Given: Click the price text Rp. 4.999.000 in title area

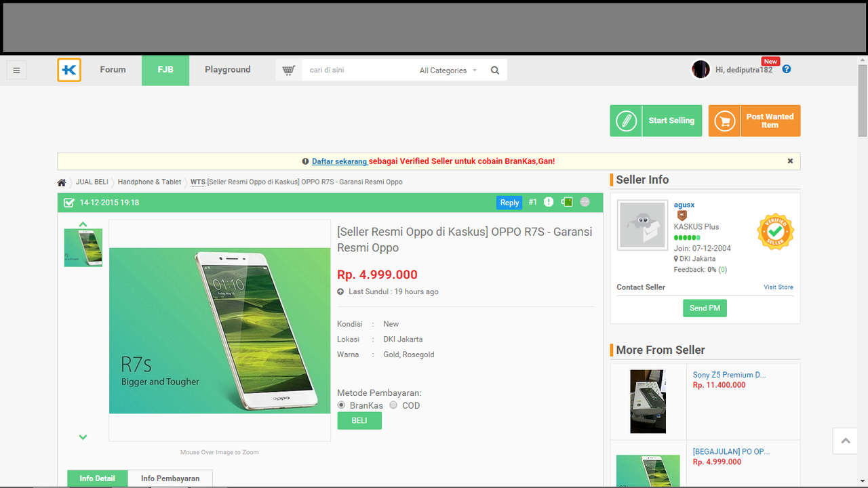Looking at the screenshot, I should (377, 274).
